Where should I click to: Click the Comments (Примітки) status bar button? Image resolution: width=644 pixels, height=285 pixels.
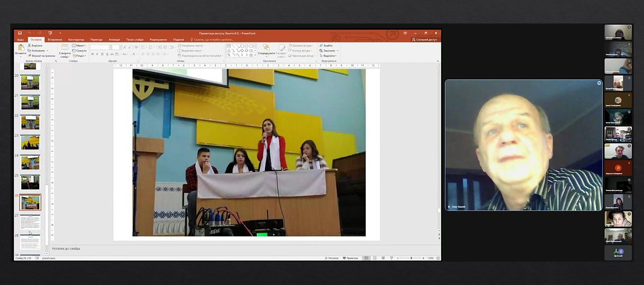pyautogui.click(x=351, y=258)
